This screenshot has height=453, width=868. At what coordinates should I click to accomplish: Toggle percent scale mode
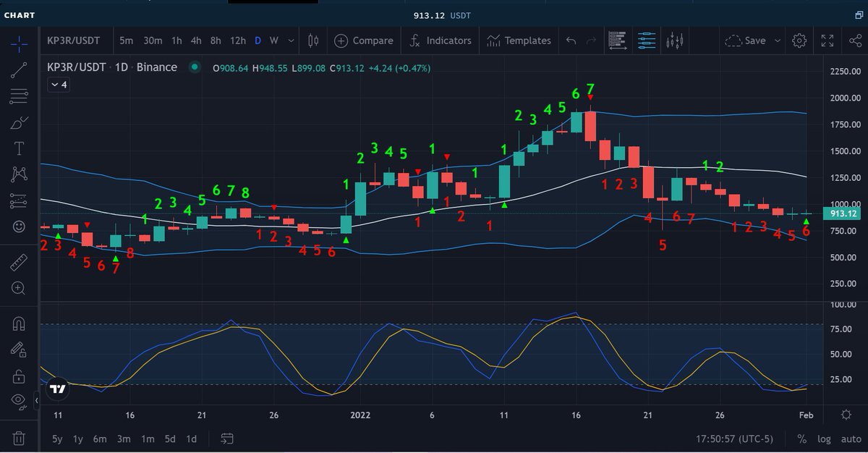point(801,439)
